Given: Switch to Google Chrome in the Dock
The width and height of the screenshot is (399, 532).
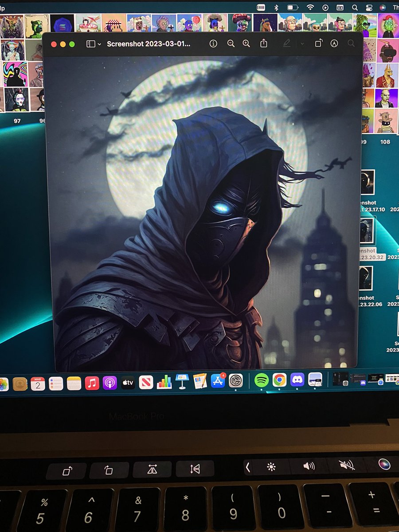Looking at the screenshot, I should tap(279, 380).
